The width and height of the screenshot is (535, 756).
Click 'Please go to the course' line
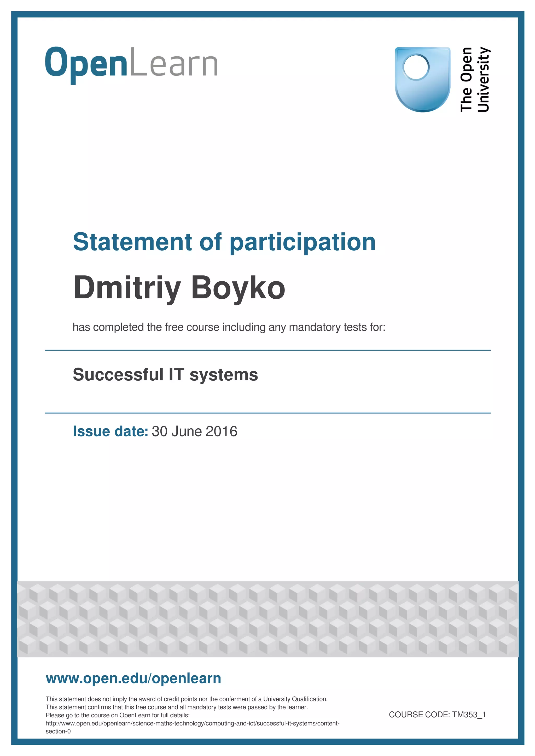(x=118, y=715)
